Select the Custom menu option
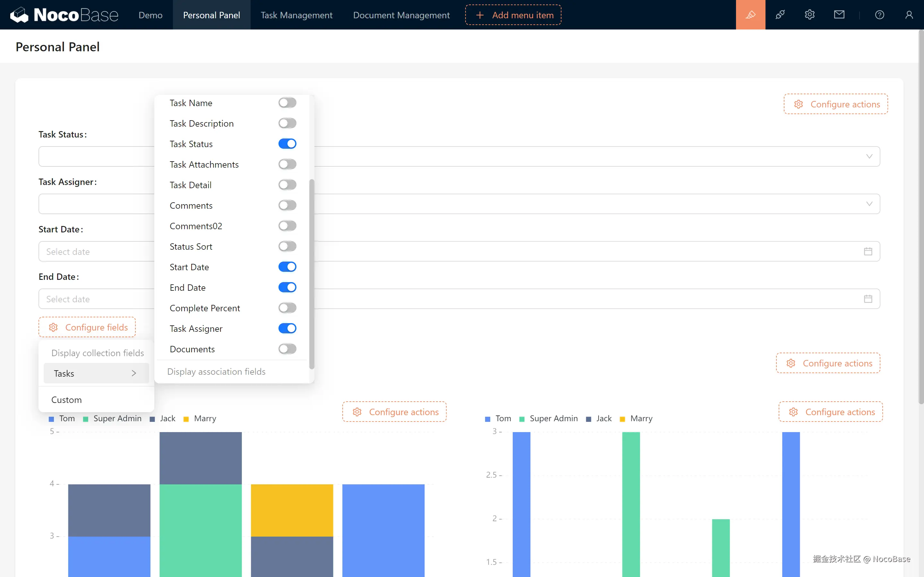The height and width of the screenshot is (577, 924). [66, 399]
